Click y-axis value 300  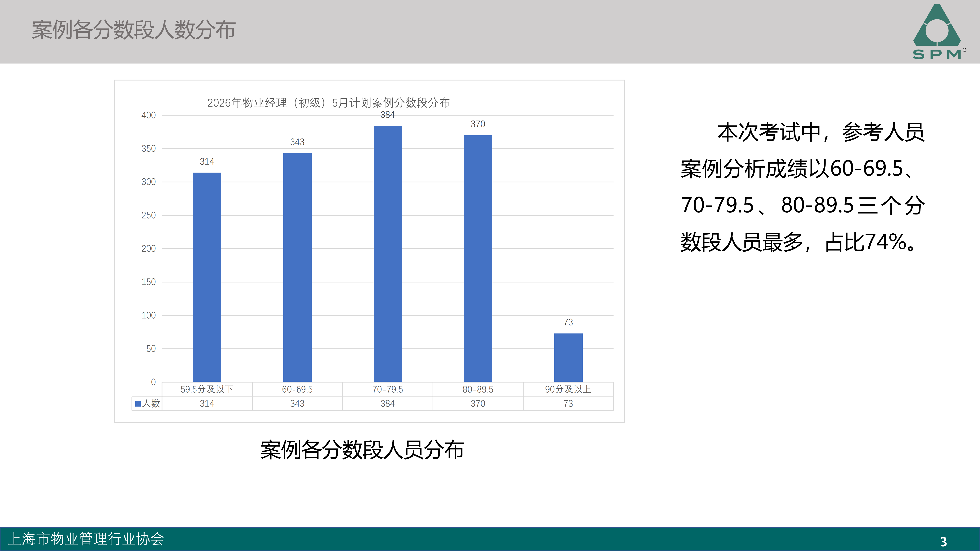(148, 182)
